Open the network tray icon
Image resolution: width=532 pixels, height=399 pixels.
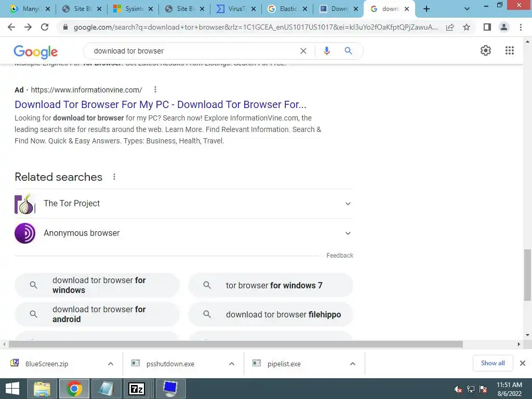(x=471, y=389)
